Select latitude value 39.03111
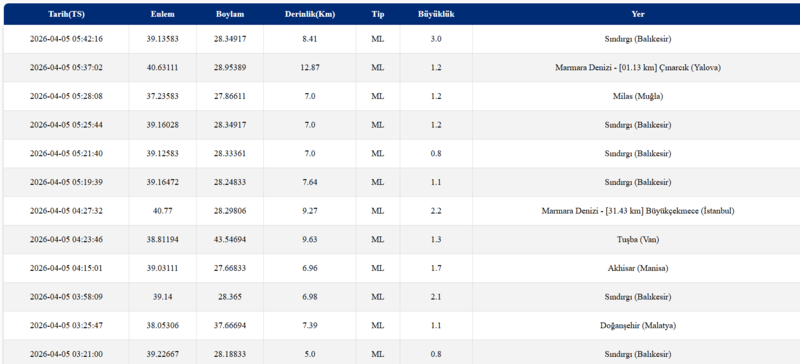800x364 pixels. [x=163, y=268]
